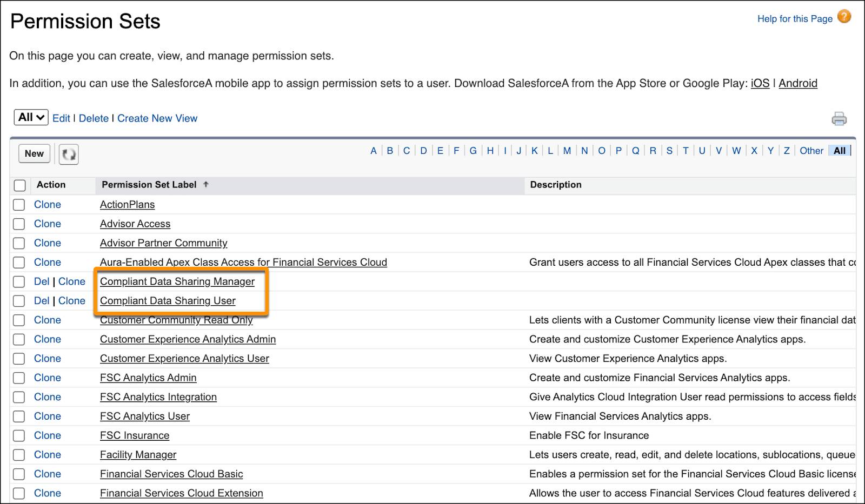Click the printer icon for printable view
The height and width of the screenshot is (504, 865).
pyautogui.click(x=839, y=118)
